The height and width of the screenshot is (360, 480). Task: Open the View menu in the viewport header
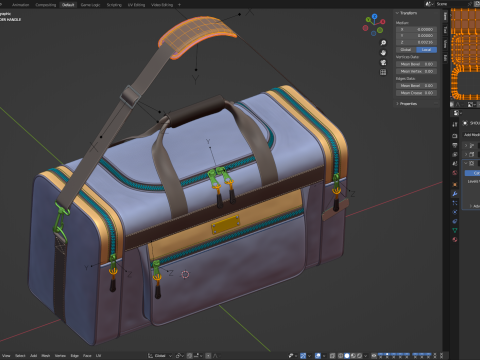point(6,356)
